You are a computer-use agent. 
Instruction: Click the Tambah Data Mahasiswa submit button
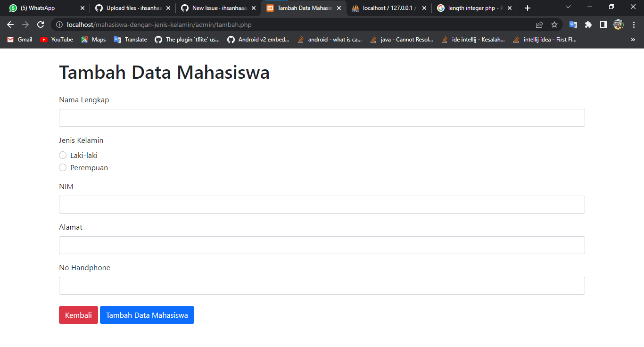[147, 314]
